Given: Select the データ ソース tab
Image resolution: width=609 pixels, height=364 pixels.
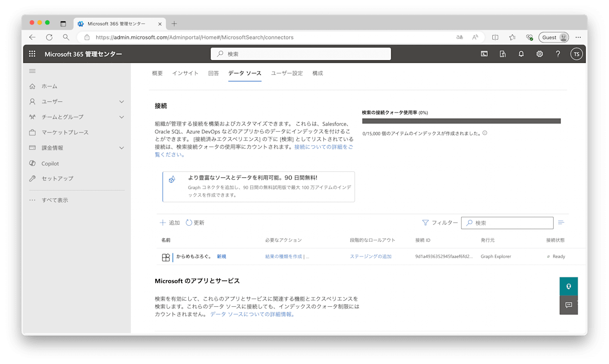Looking at the screenshot, I should (245, 73).
